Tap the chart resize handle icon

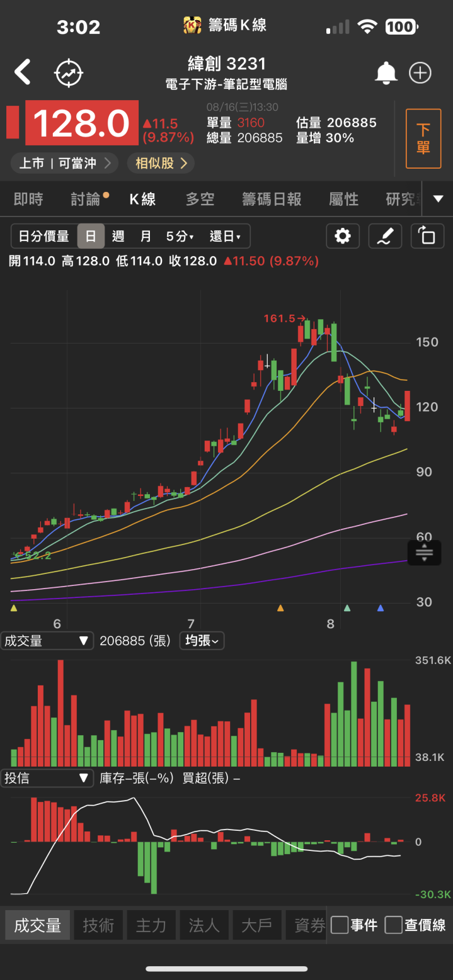pyautogui.click(x=424, y=553)
